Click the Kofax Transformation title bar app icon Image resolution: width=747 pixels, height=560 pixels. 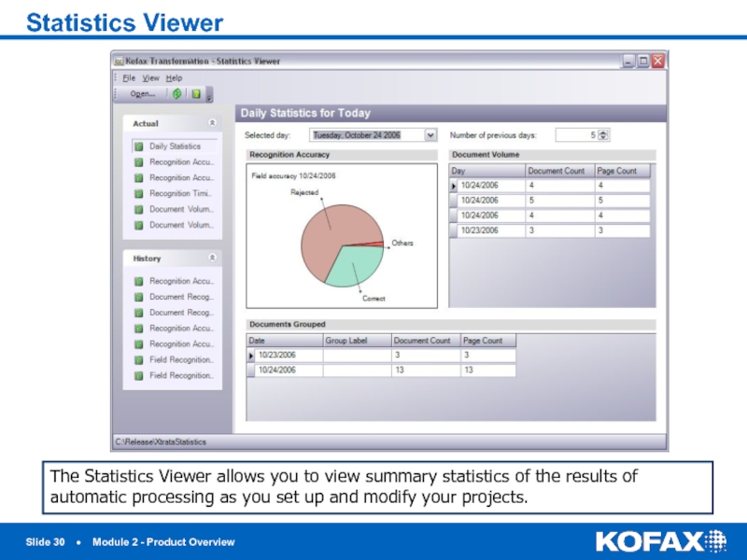point(120,62)
